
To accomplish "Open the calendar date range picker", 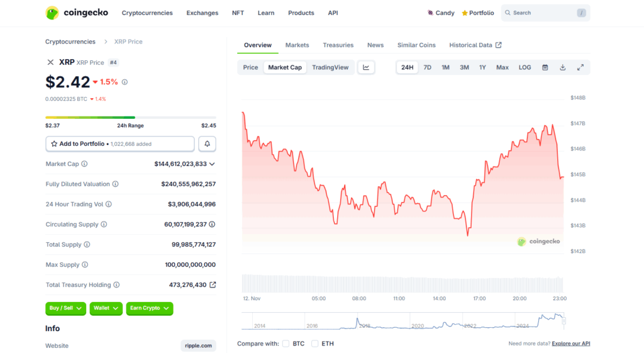I will pos(545,67).
